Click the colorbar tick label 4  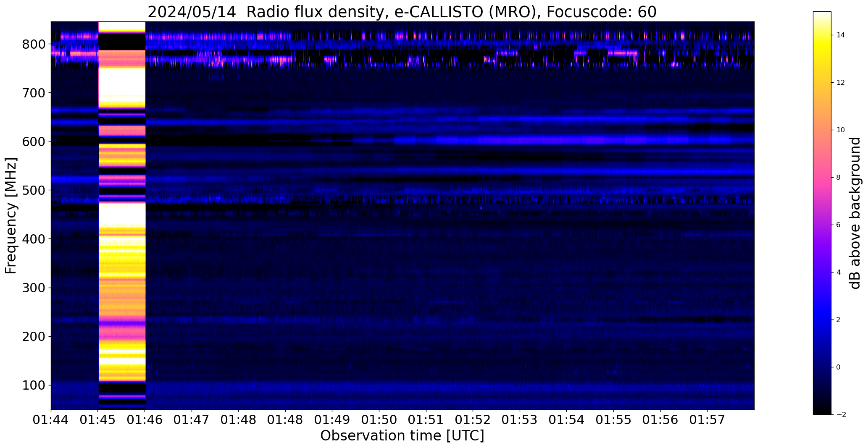(838, 272)
